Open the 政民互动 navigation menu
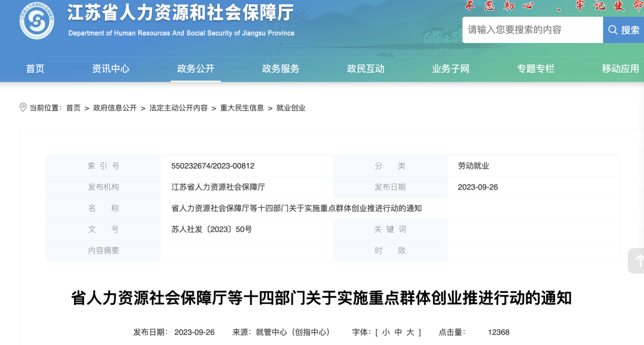This screenshot has height=345, width=644. coord(366,69)
